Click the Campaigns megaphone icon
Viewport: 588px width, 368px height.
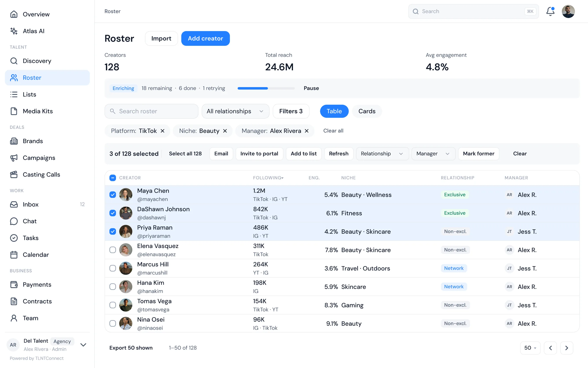click(14, 158)
